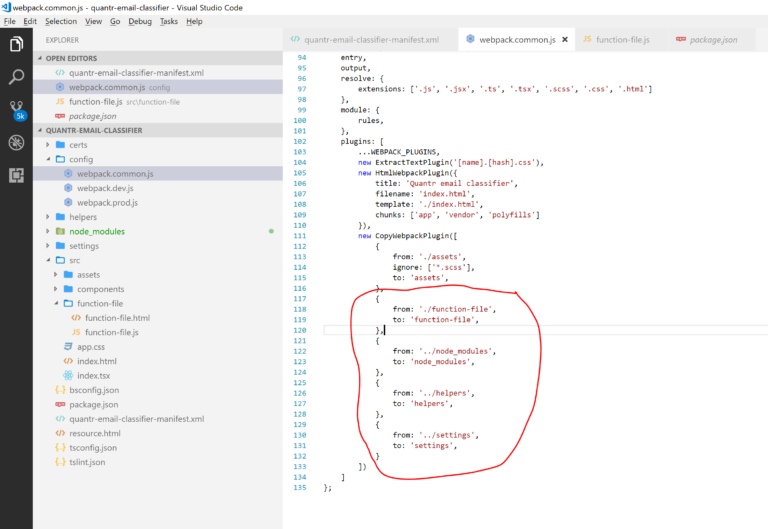Open the Source Control view with badge
768x529 pixels.
pyautogui.click(x=17, y=111)
